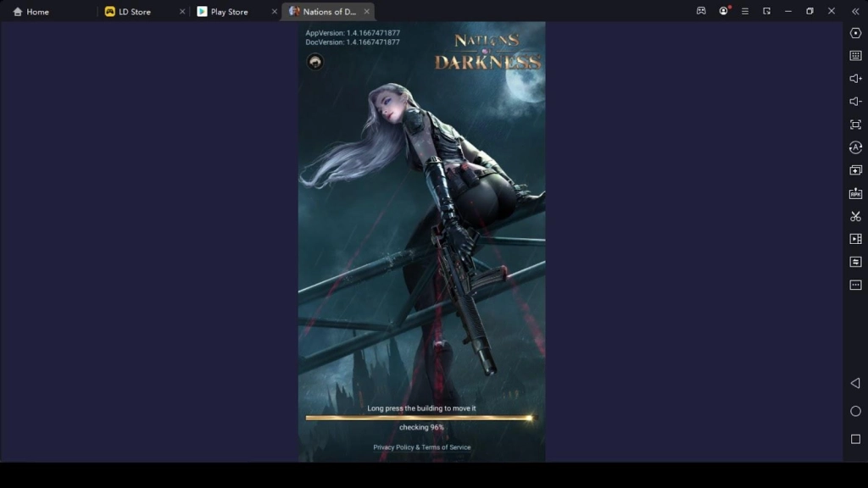Click the scissors screenshot icon
Image resolution: width=868 pixels, height=488 pixels.
[x=855, y=216]
